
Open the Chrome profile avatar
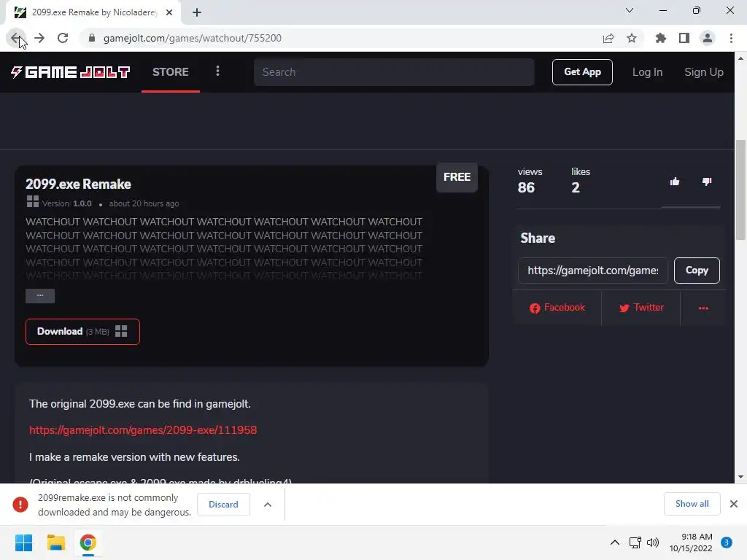[708, 38]
